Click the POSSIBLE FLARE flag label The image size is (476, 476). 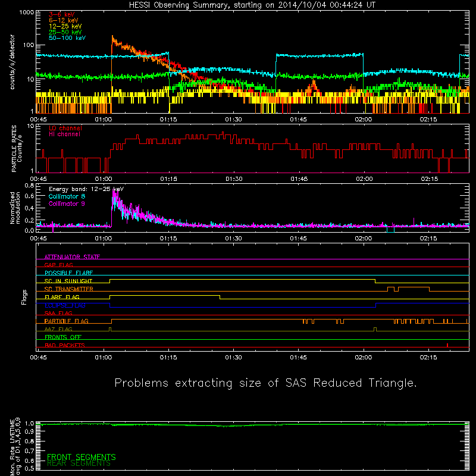(x=68, y=273)
